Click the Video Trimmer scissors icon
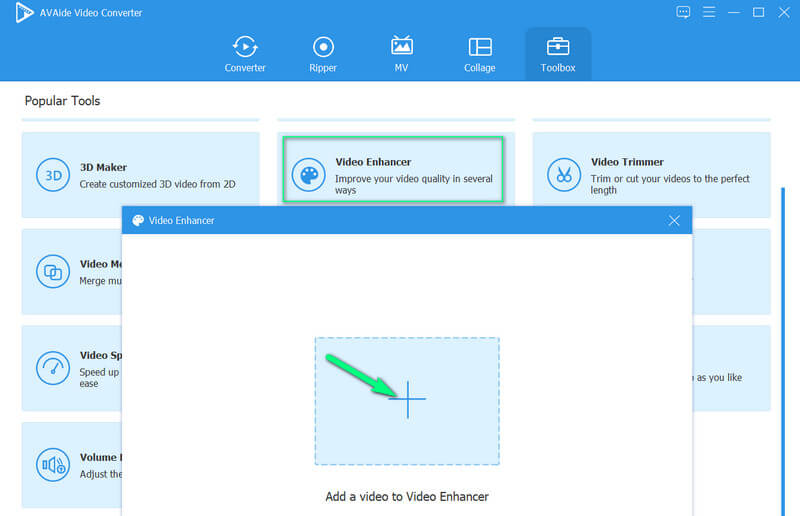 click(564, 175)
